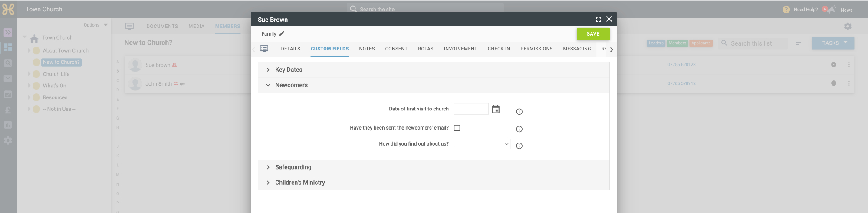Image resolution: width=868 pixels, height=213 pixels.
Task: Switch to the Consent tab
Action: 396,49
